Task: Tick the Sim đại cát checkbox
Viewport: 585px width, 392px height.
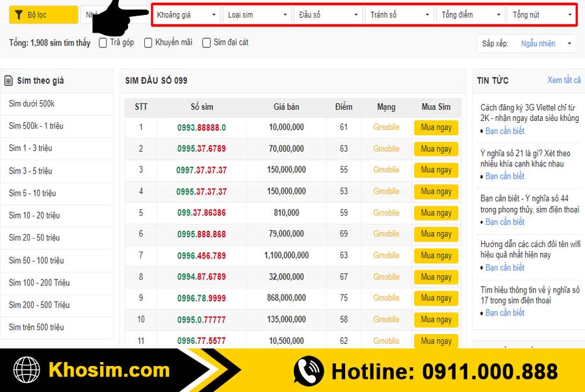Action: coord(207,43)
